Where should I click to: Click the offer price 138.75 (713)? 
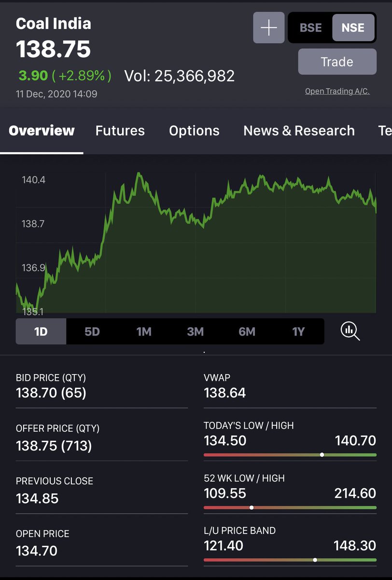[x=54, y=445]
